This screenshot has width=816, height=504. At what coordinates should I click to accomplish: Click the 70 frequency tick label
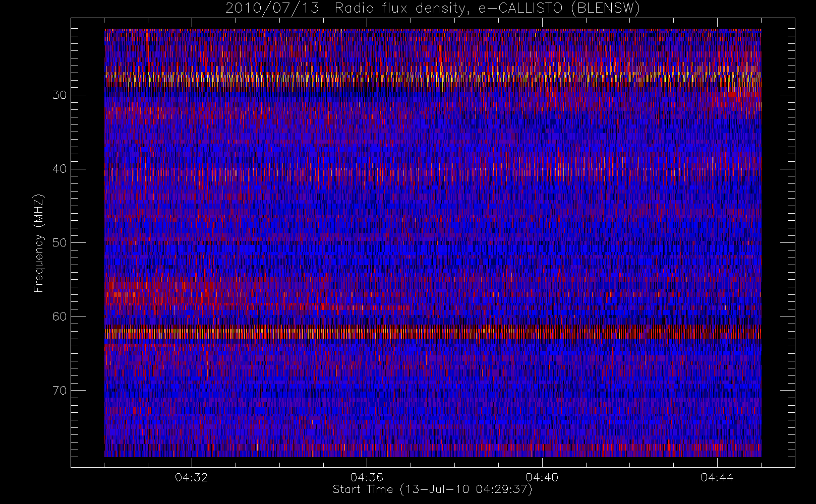(60, 391)
